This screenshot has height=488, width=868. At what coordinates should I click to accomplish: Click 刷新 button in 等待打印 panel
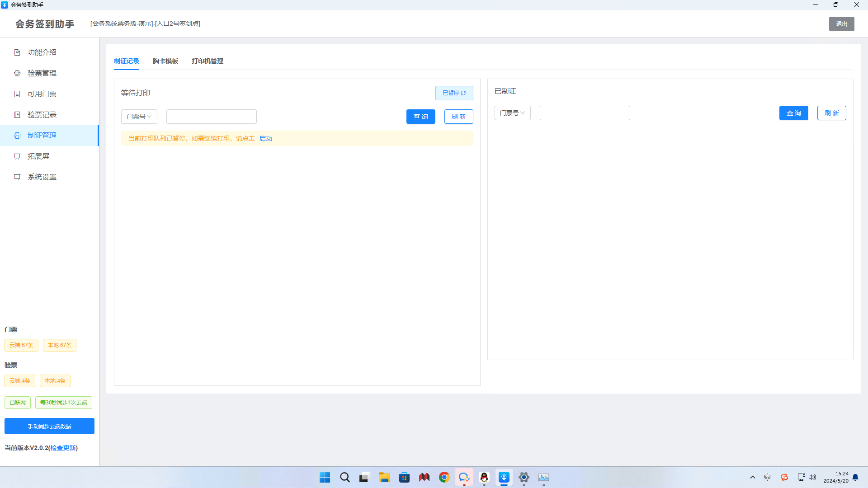tap(458, 117)
